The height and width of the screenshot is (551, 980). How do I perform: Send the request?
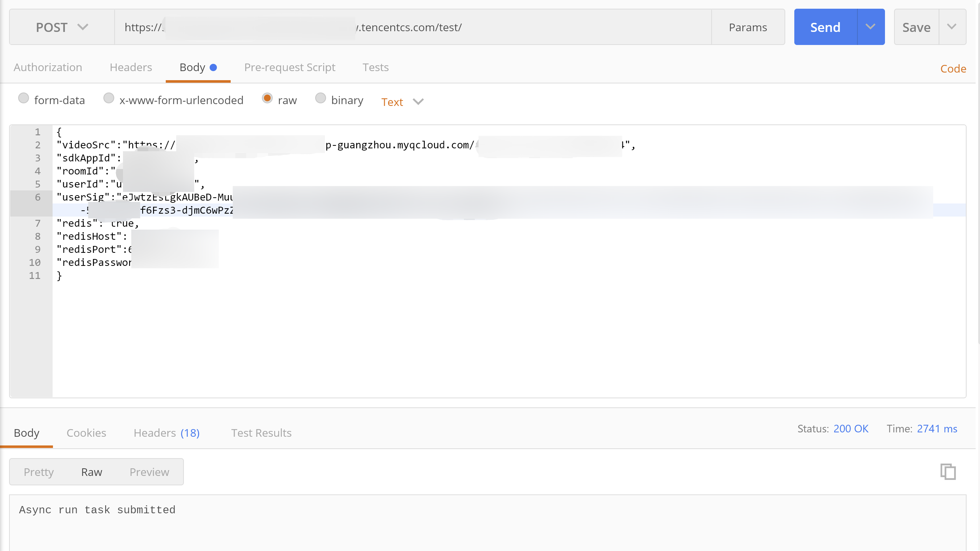click(x=825, y=27)
